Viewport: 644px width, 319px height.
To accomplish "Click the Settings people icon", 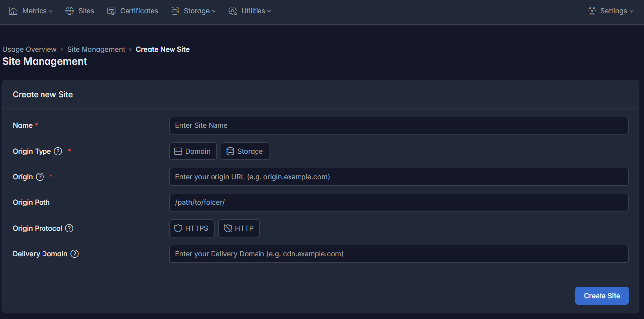I will tap(592, 11).
